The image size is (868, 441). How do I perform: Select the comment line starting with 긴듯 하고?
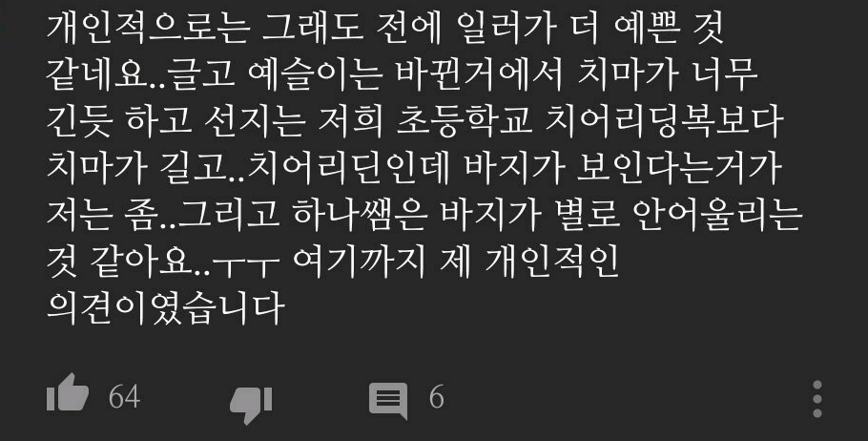point(415,121)
